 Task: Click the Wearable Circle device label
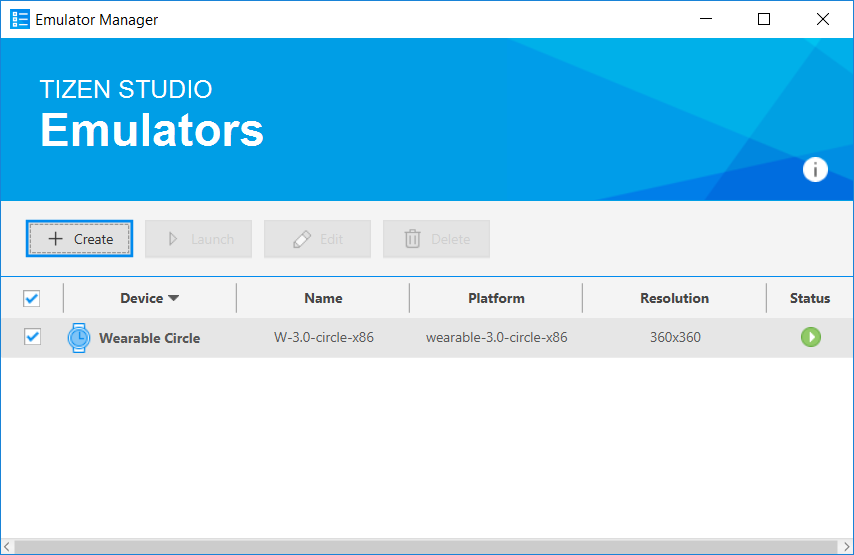[x=149, y=338]
